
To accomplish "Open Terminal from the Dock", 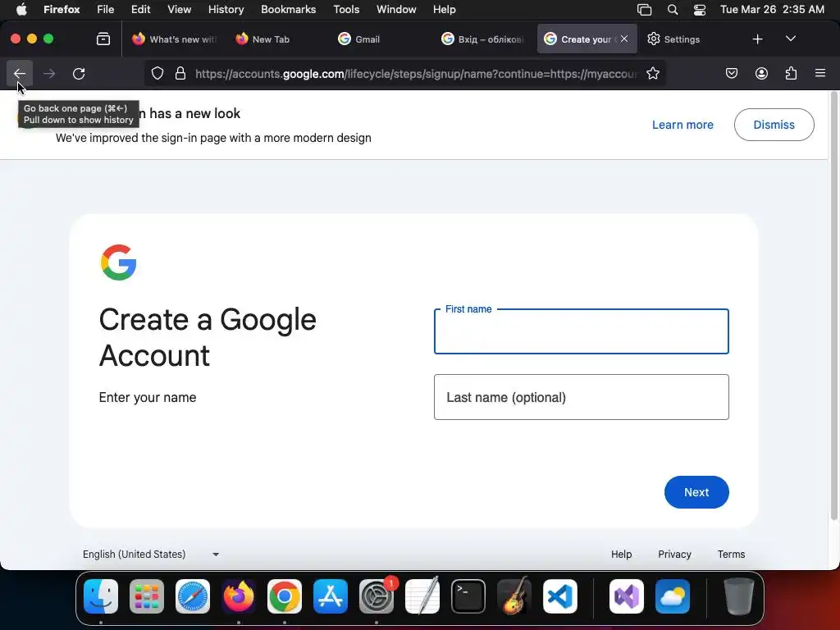I will click(468, 596).
